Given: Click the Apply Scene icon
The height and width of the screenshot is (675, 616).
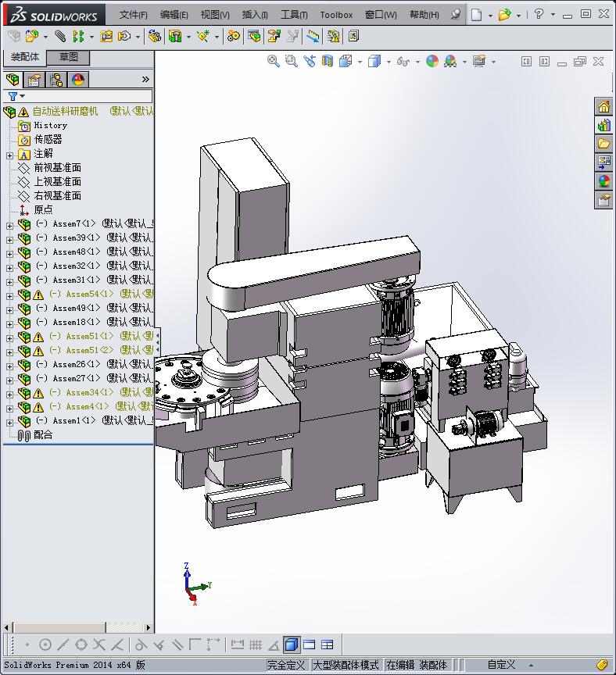Looking at the screenshot, I should [450, 61].
